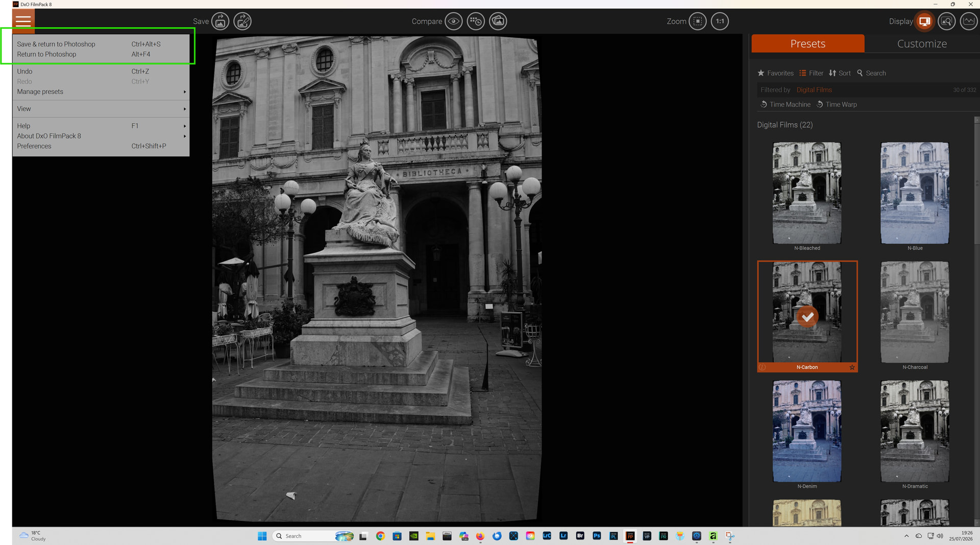The image size is (980, 545).
Task: Click the taskbar Search box
Action: coord(313,536)
